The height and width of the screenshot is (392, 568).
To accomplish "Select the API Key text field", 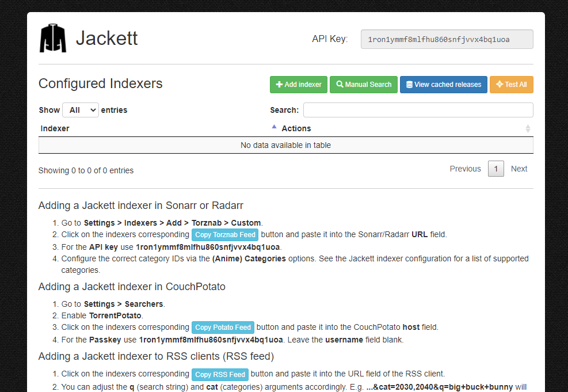I will click(x=447, y=39).
